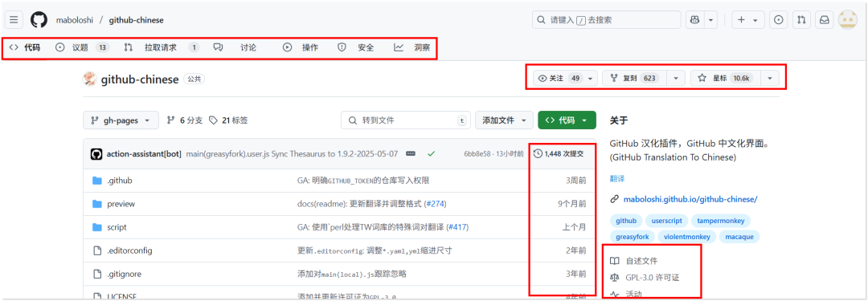Screen dimensions: 868x301
Task: Click the .gitignore file icon
Action: click(97, 274)
